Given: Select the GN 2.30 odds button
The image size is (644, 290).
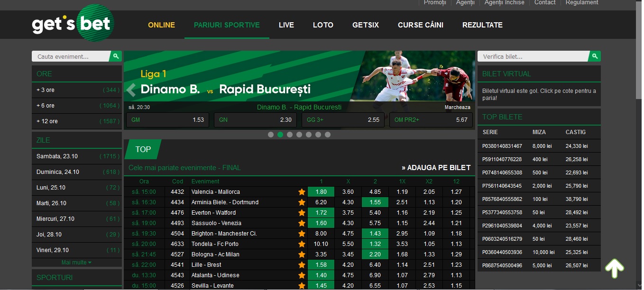Looking at the screenshot, I should tap(255, 120).
